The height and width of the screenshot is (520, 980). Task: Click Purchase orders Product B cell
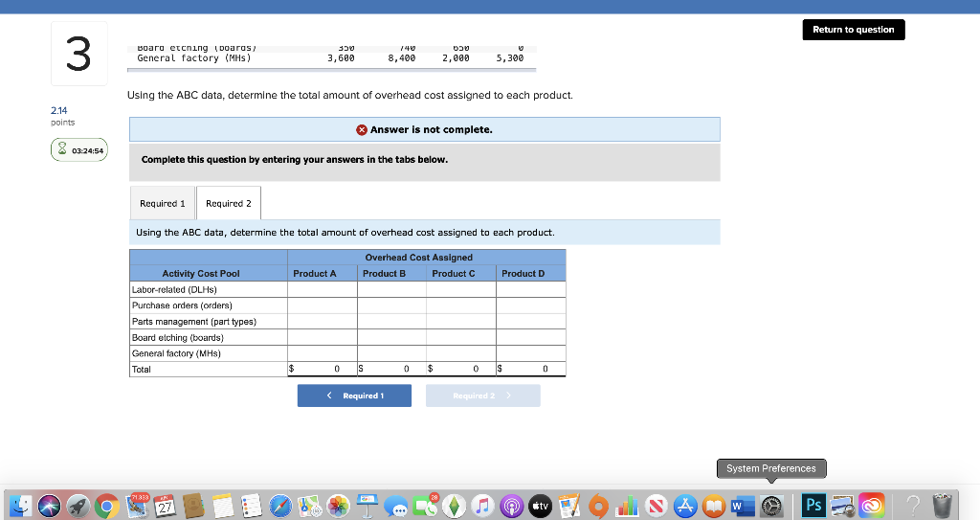[391, 305]
